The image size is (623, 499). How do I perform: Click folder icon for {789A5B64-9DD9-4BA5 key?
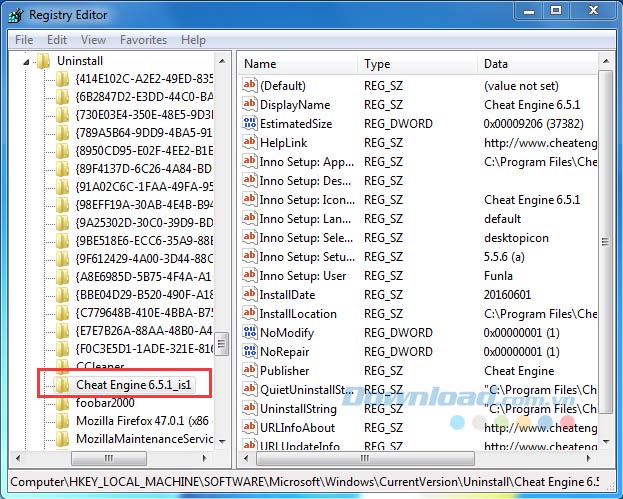pos(62,133)
